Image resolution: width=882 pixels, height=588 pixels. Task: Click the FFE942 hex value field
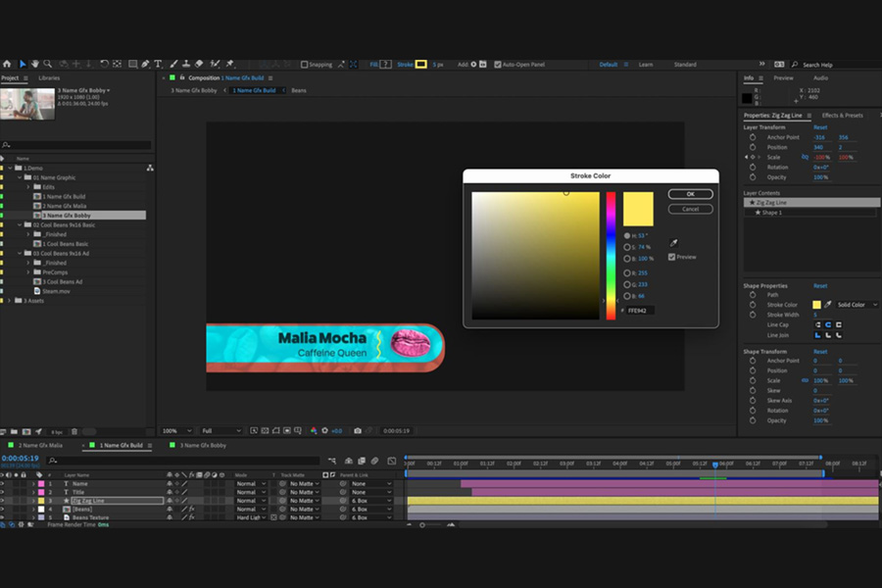tap(642, 310)
